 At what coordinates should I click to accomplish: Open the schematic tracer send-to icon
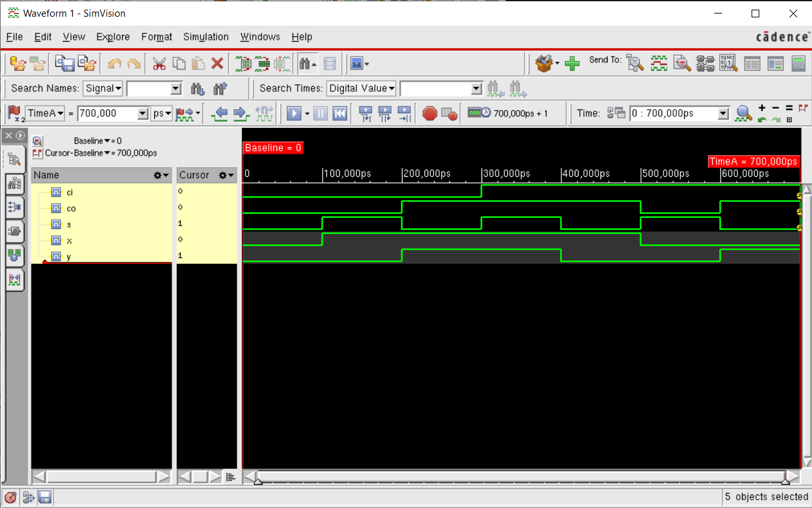(x=705, y=64)
